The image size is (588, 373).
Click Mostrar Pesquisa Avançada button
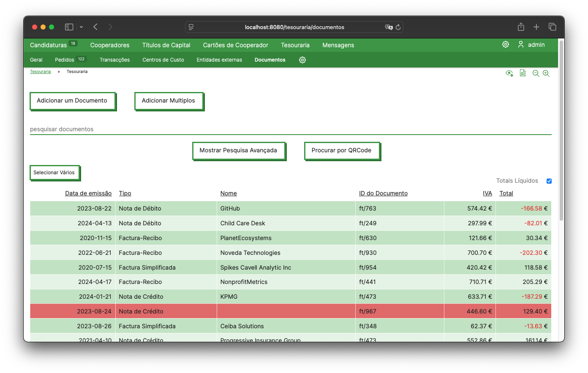[x=239, y=151]
